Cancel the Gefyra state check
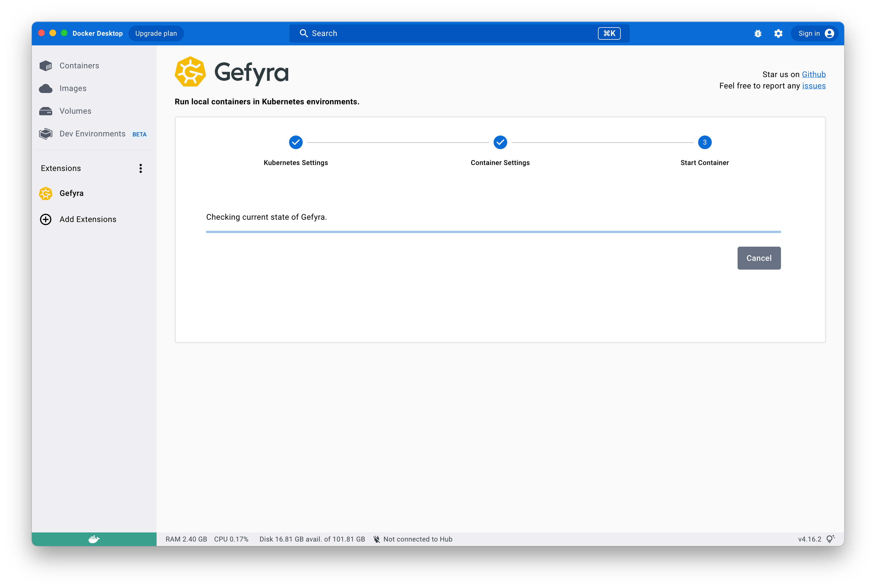 pos(759,258)
